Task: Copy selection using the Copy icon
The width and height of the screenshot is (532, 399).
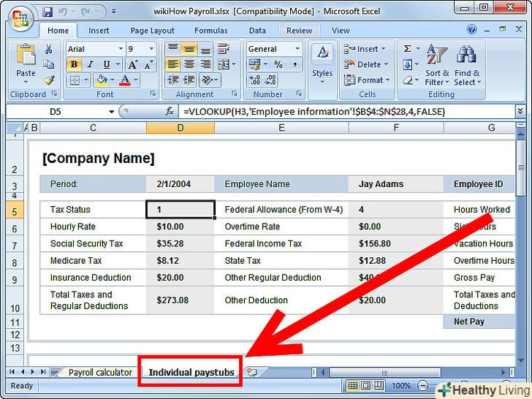Action: (49, 64)
